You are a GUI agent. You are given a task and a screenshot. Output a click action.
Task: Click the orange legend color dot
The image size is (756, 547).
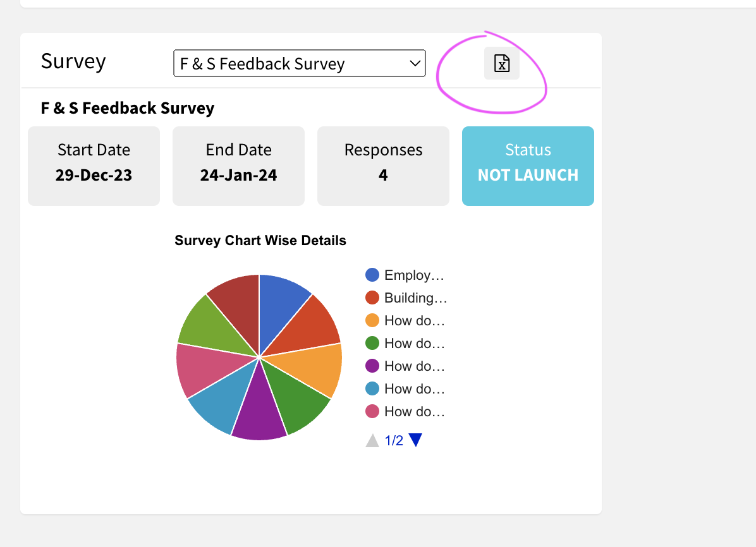click(372, 320)
